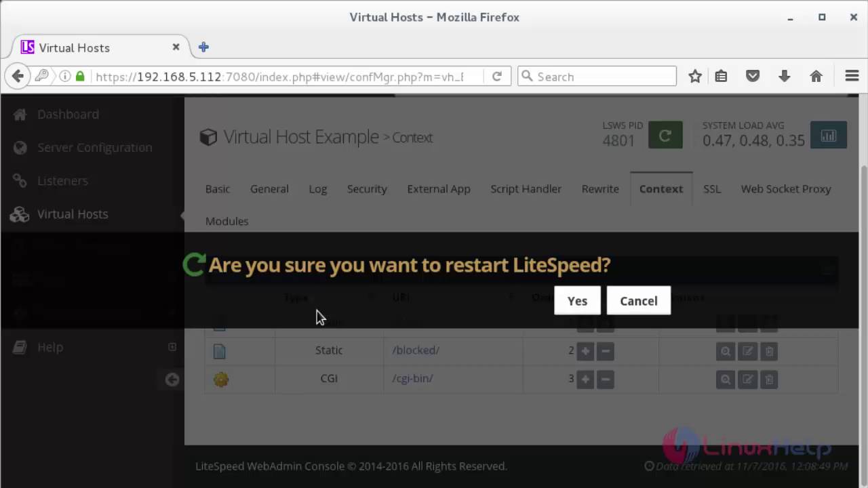Click the Static row file icon
868x488 pixels.
point(220,351)
